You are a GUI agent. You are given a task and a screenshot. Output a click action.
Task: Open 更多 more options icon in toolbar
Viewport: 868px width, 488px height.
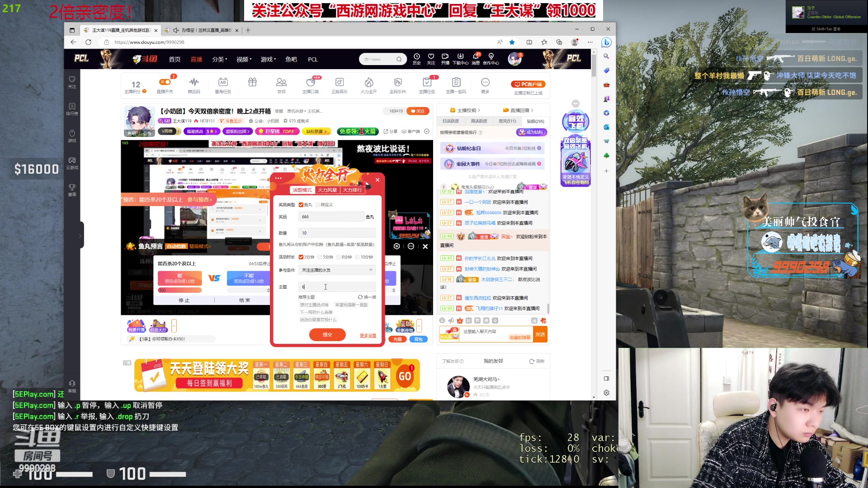point(485,82)
